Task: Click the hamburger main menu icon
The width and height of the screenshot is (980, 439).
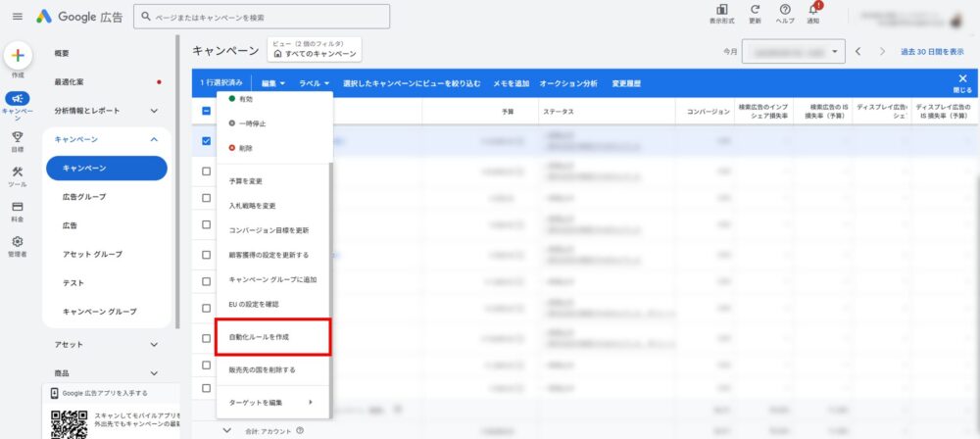Action: coord(17,17)
